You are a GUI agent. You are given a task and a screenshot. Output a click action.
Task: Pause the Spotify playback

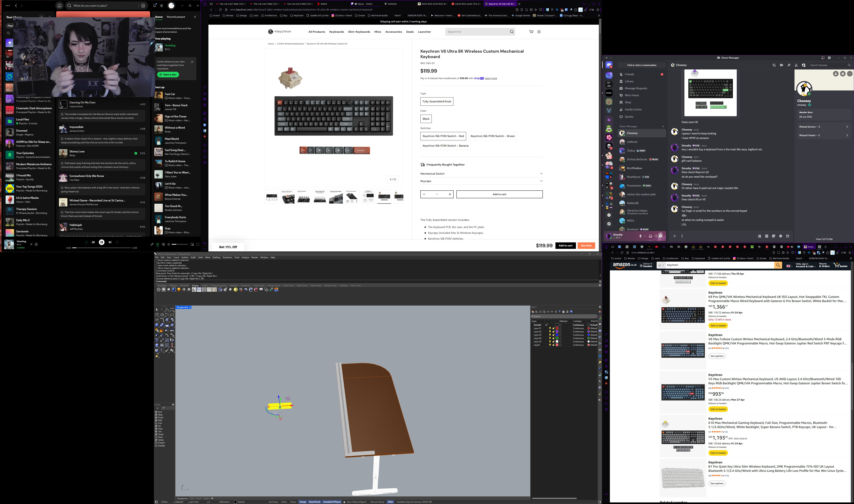(101, 242)
